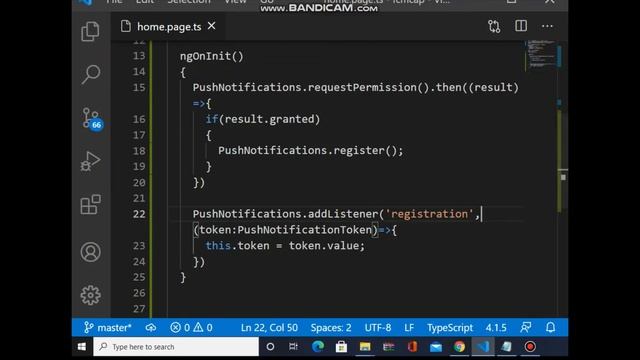Viewport: 640px width, 360px height.
Task: Open the Search view in activity bar
Action: coord(90,74)
